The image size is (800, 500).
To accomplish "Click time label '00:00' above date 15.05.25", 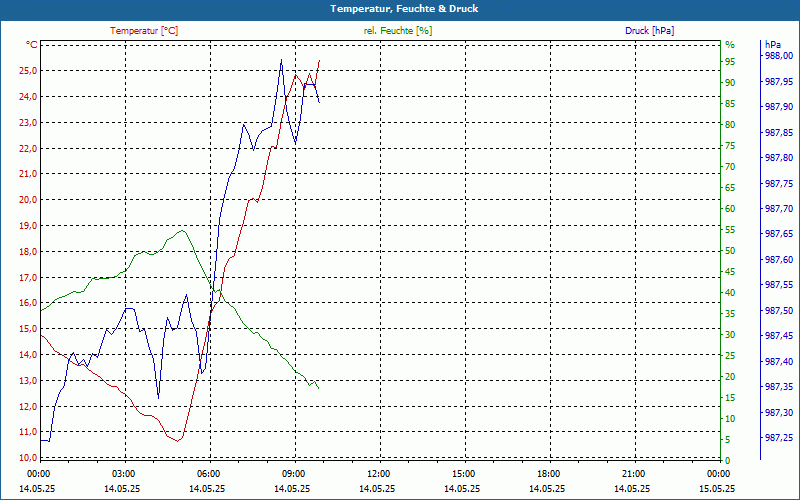I will (x=718, y=474).
